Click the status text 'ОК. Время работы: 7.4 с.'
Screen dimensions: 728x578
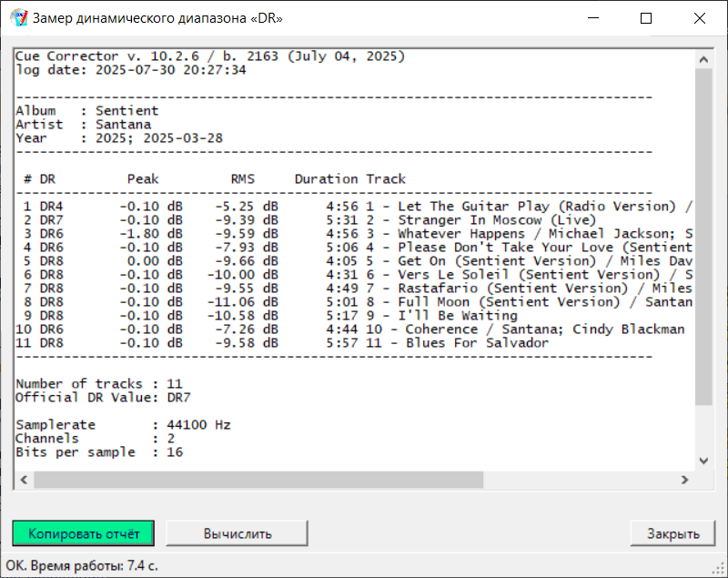coord(82,566)
